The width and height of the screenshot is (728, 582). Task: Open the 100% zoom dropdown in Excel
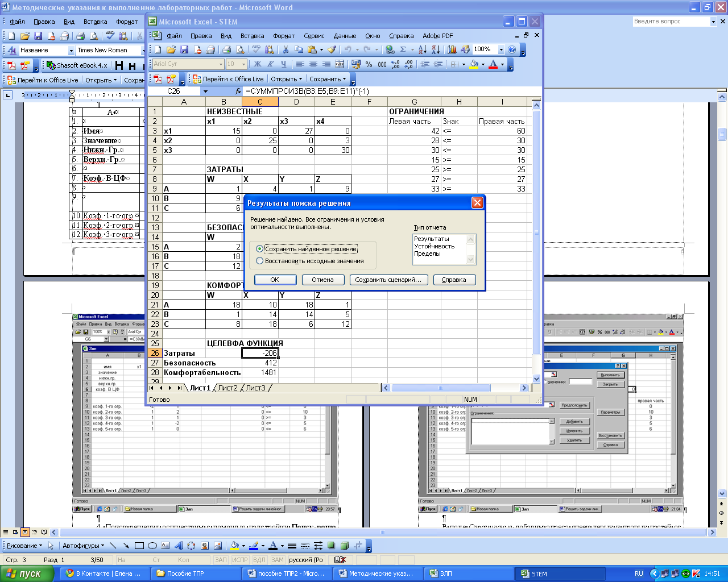click(x=501, y=49)
